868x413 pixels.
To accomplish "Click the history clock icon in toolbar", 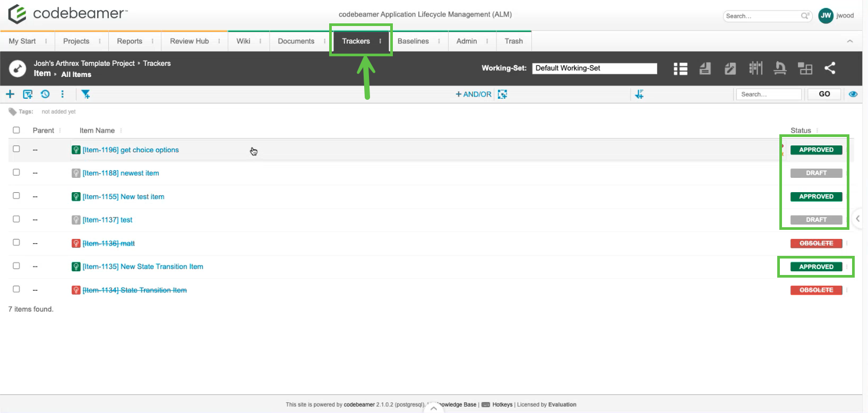I will [x=45, y=94].
